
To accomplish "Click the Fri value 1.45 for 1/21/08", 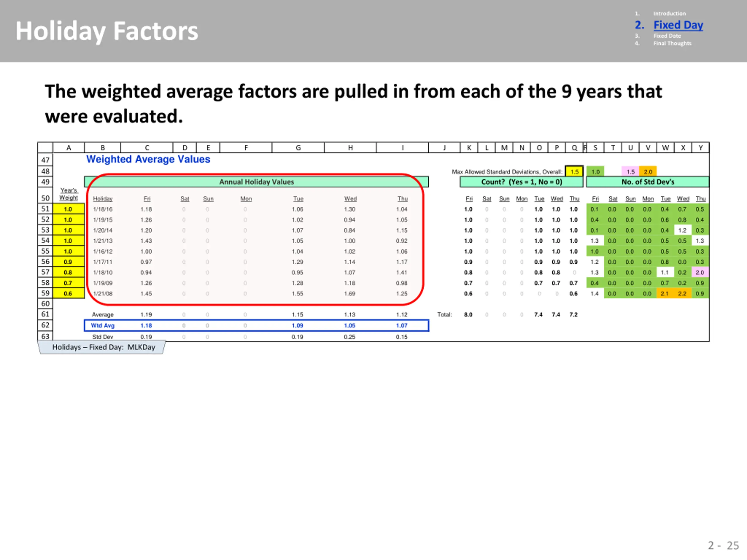I will tap(146, 294).
